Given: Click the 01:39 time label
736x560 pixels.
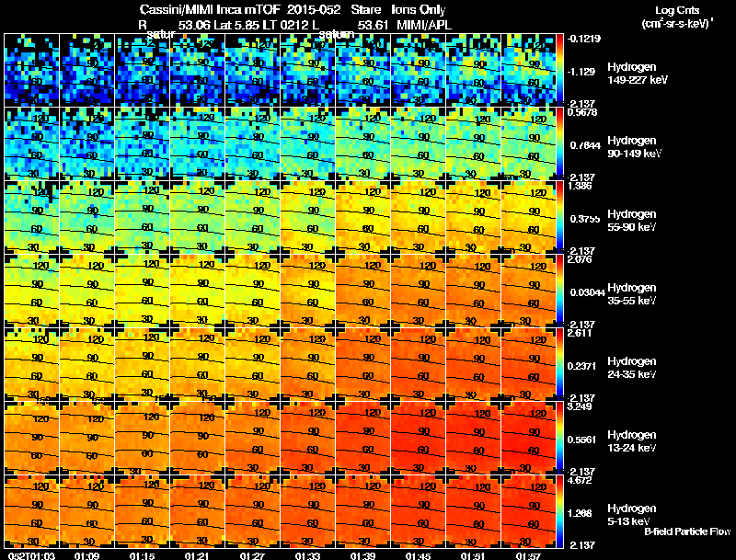Looking at the screenshot, I should (x=362, y=555).
